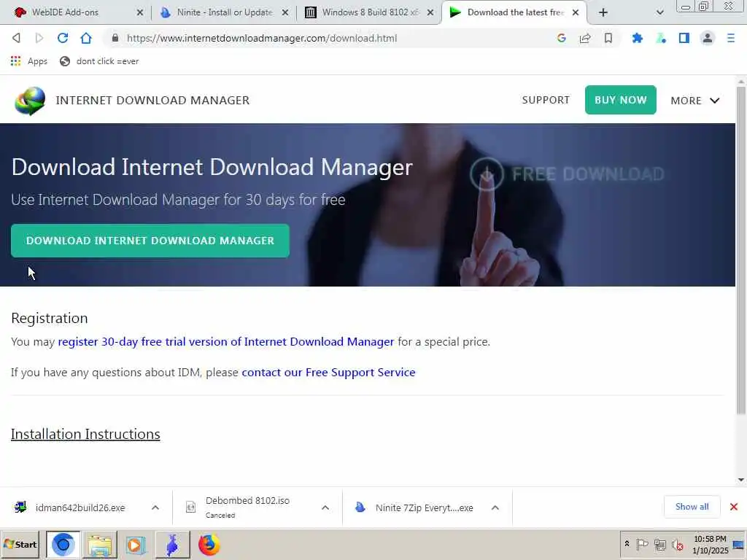The image size is (747, 560).
Task: Close the Windows 8 Build 8102 tab
Action: pos(430,12)
